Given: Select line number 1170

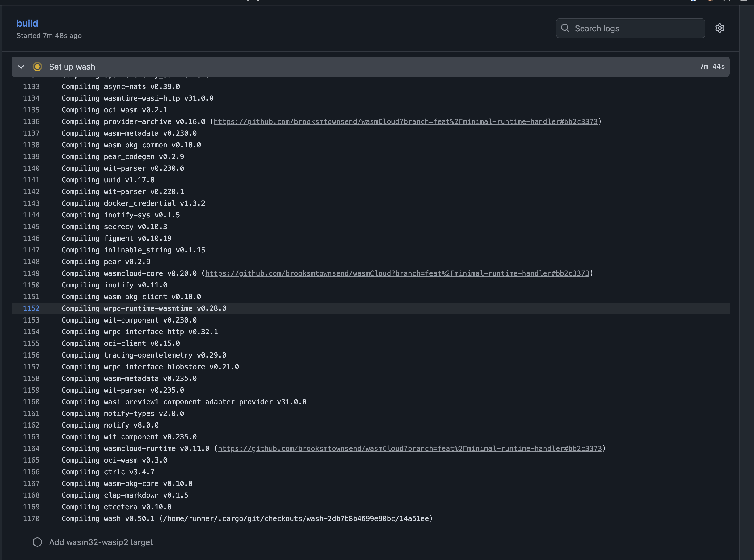Looking at the screenshot, I should click(31, 518).
